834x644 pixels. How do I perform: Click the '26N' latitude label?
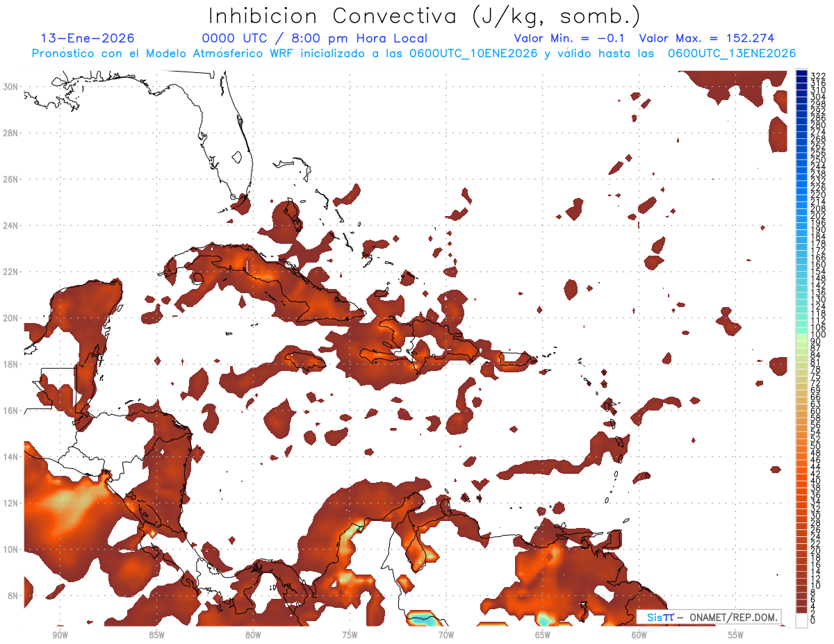[12, 179]
